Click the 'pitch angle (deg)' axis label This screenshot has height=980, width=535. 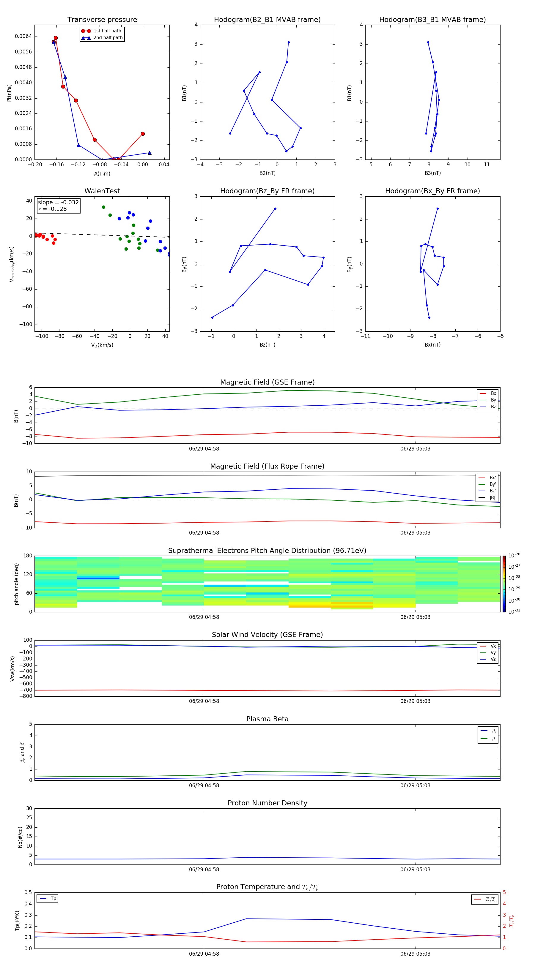(16, 584)
